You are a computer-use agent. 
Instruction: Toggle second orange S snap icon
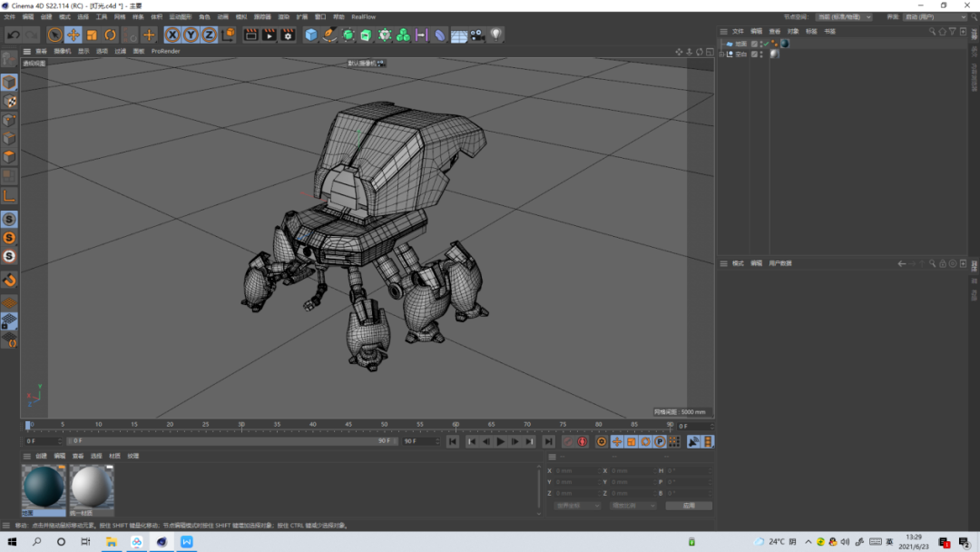coord(9,238)
